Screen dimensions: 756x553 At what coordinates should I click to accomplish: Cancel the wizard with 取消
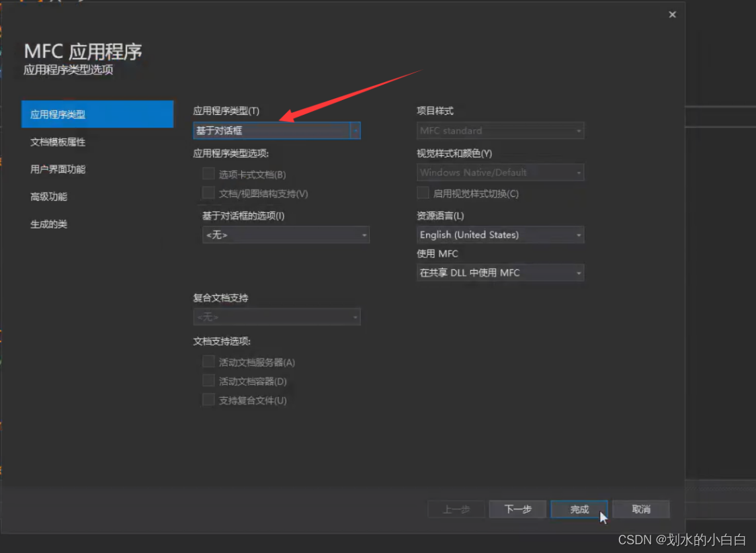click(640, 509)
